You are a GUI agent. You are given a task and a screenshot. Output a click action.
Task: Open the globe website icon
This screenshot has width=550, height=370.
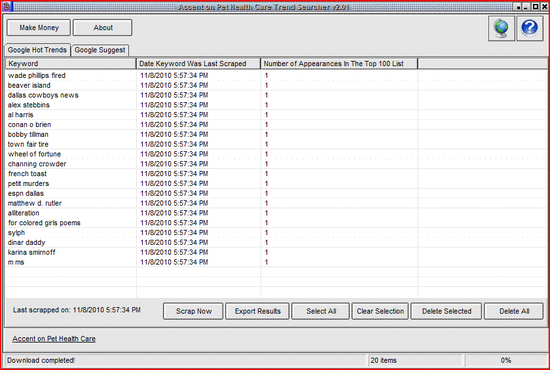501,28
